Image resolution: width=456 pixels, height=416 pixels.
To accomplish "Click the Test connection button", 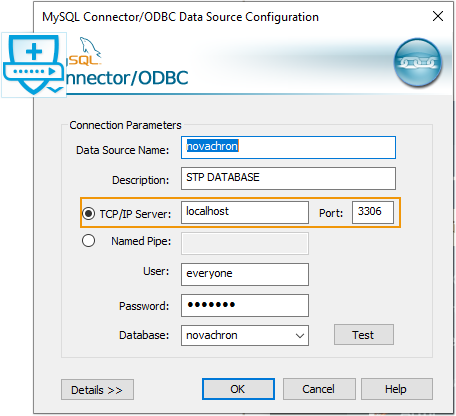I will (x=364, y=335).
